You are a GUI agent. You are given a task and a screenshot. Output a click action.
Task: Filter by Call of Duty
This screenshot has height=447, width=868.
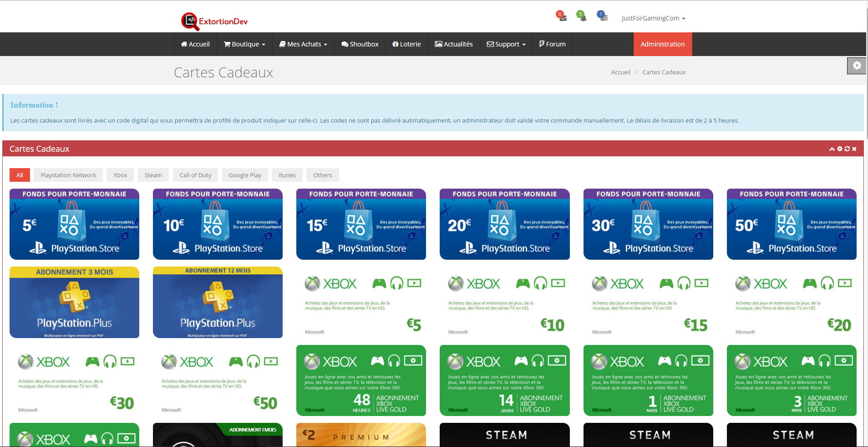[x=195, y=175]
